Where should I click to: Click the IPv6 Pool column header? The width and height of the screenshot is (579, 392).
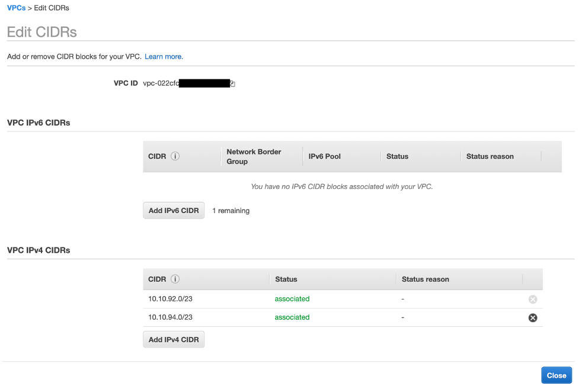pyautogui.click(x=325, y=156)
